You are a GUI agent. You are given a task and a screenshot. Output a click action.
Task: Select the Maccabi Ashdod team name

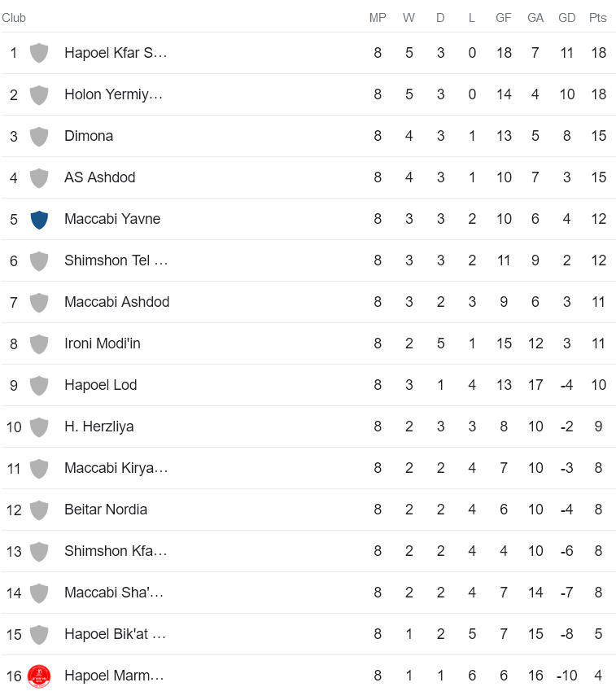(117, 302)
